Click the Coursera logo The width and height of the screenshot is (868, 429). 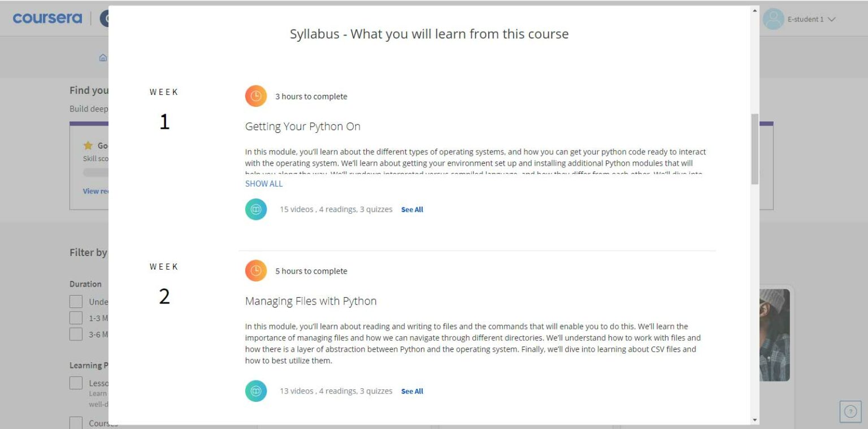tap(47, 18)
